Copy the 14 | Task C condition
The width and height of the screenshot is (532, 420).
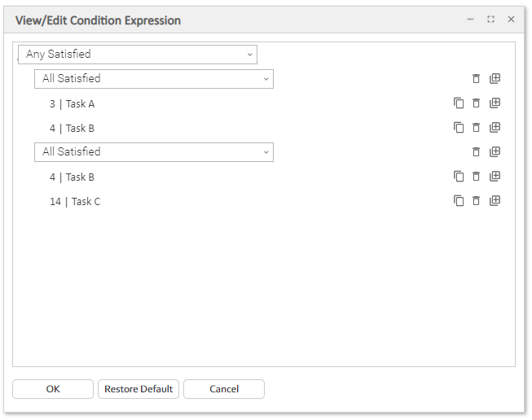459,201
